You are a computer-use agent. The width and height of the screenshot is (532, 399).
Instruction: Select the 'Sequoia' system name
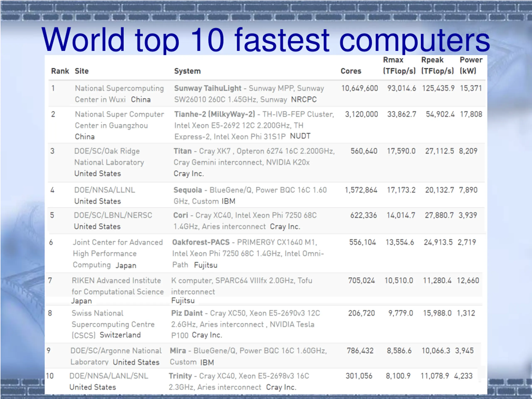tap(188, 190)
